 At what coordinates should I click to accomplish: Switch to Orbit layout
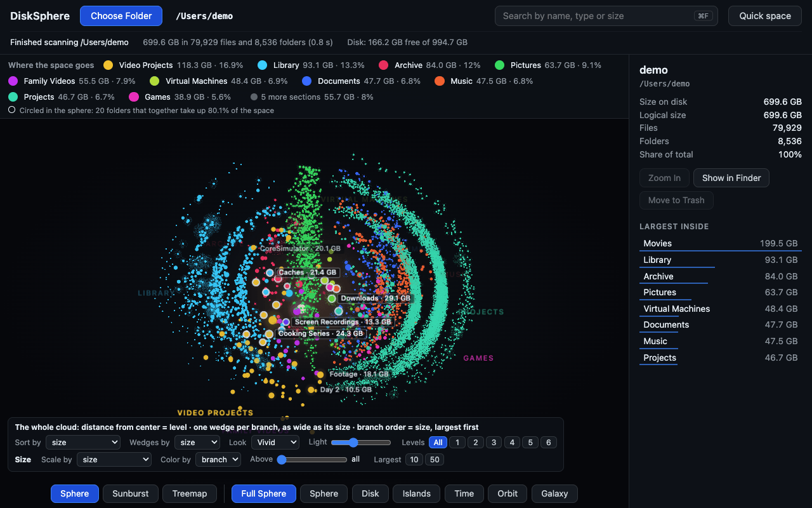(507, 493)
